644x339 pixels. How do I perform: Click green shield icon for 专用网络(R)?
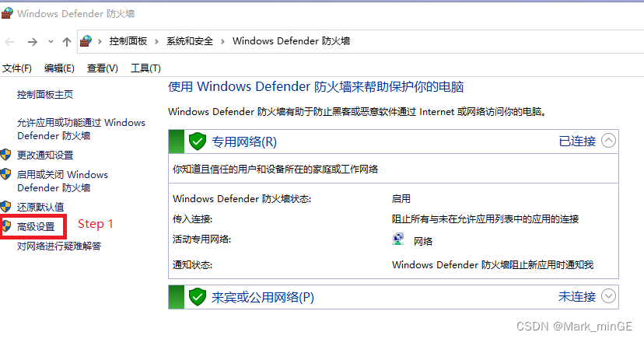point(197,142)
